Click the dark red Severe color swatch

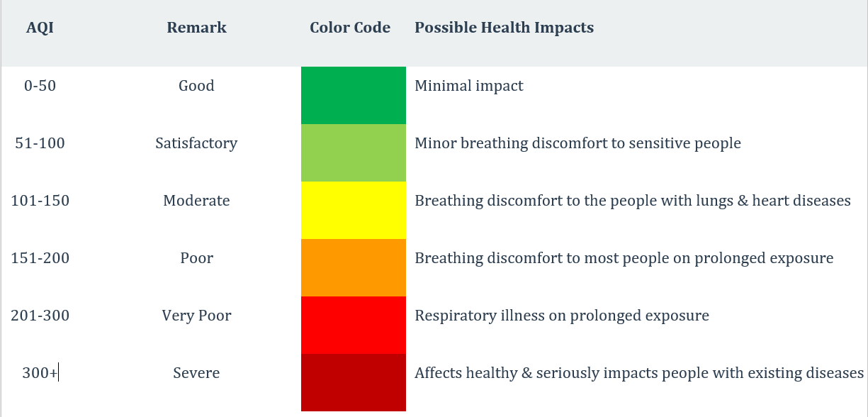[x=353, y=383]
